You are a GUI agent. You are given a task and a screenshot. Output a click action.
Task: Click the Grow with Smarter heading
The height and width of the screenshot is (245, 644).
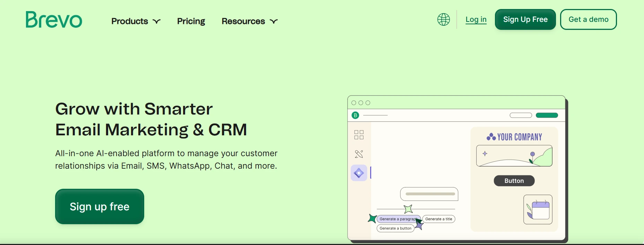tap(151, 119)
